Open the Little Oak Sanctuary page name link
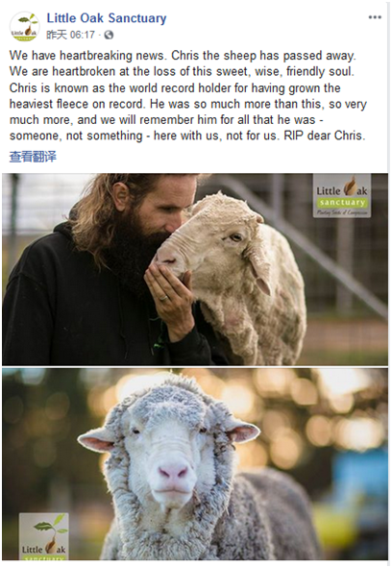This screenshot has height=568, width=392. [x=107, y=17]
